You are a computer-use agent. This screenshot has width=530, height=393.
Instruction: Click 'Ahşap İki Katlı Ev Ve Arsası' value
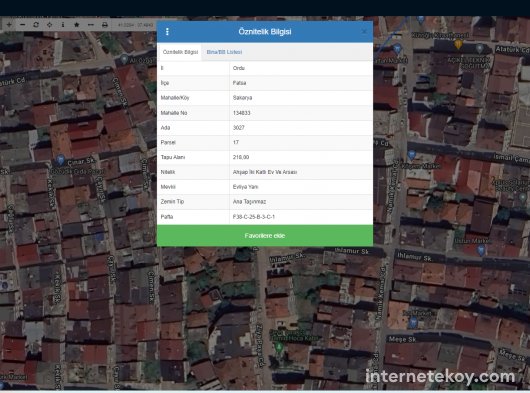pyautogui.click(x=265, y=172)
